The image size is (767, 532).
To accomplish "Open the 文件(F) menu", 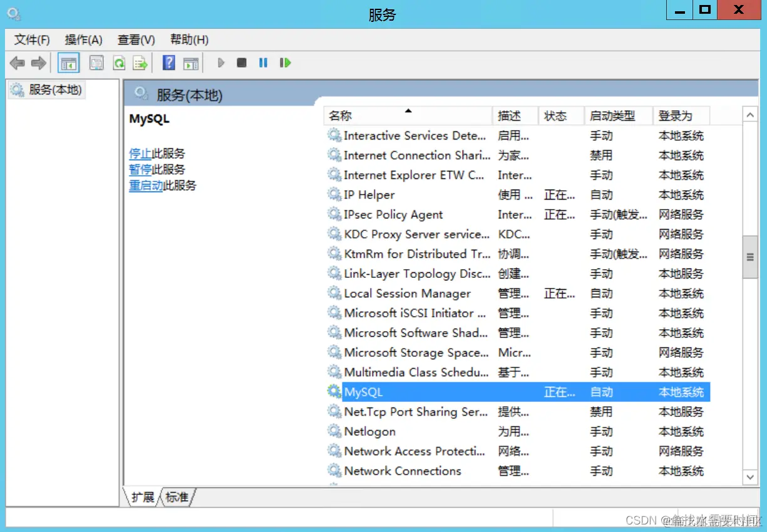I will [32, 40].
